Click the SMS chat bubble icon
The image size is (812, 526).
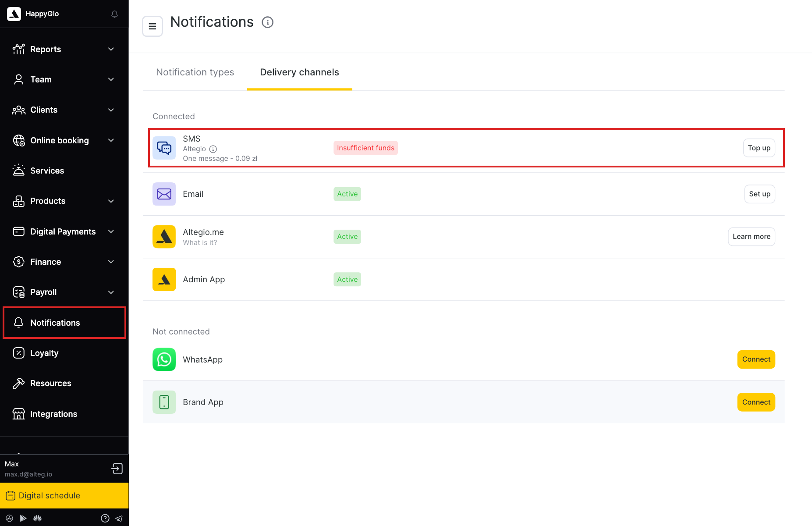click(x=164, y=148)
